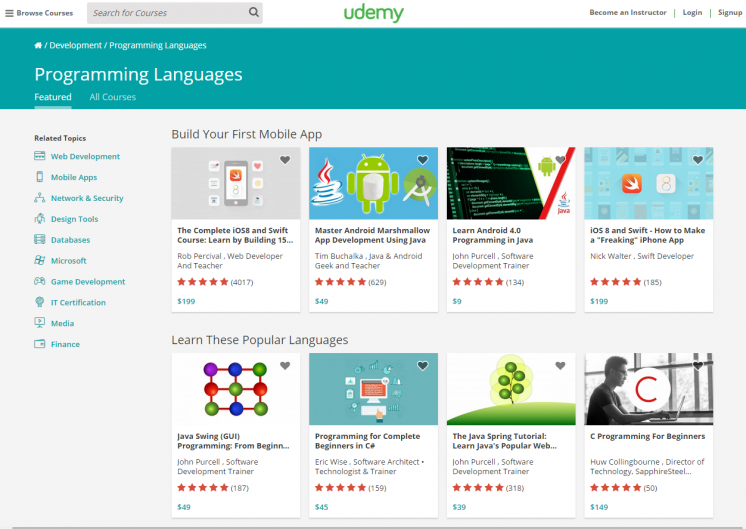746x529 pixels.
Task: Open the Microsoft topic link
Action: (69, 261)
